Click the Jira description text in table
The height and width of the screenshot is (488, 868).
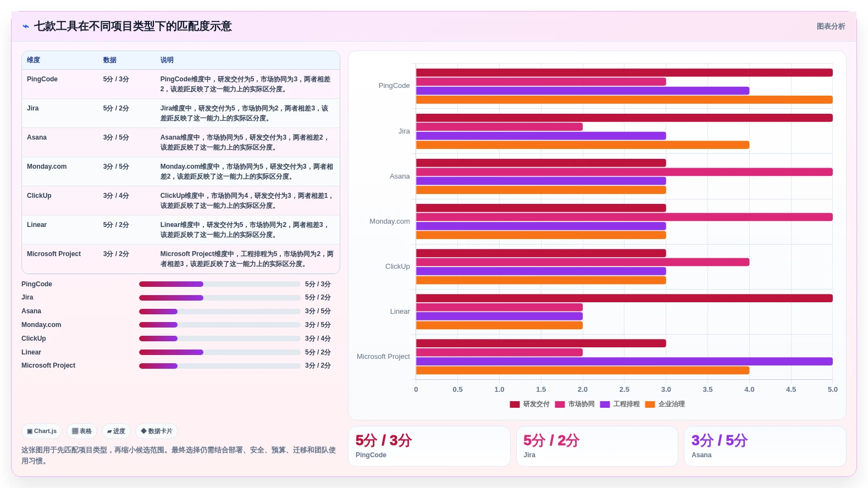[x=245, y=113]
